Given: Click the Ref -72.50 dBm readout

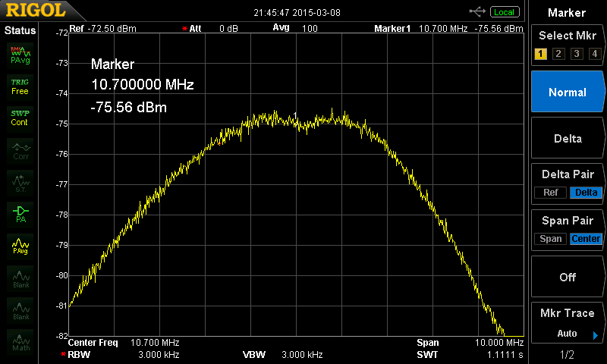Looking at the screenshot, I should [102, 29].
